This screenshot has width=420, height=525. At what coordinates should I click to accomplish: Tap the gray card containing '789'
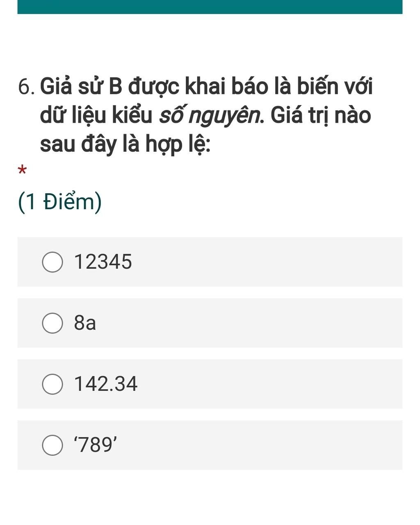(x=210, y=445)
